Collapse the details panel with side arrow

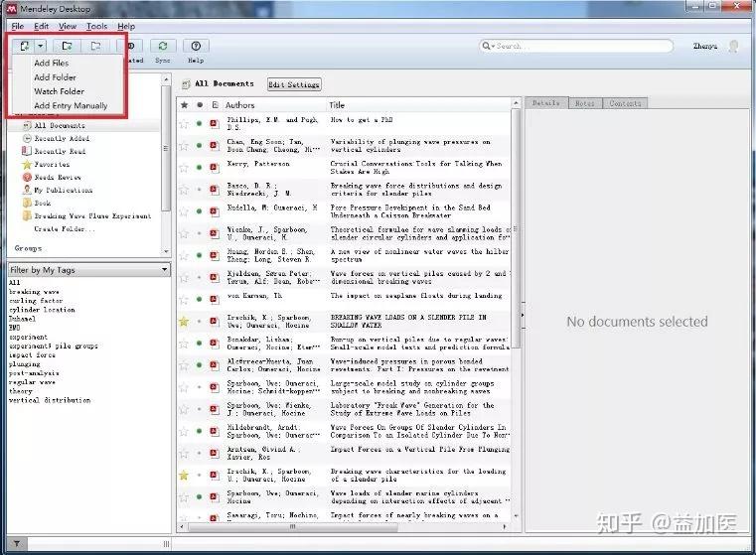(523, 315)
